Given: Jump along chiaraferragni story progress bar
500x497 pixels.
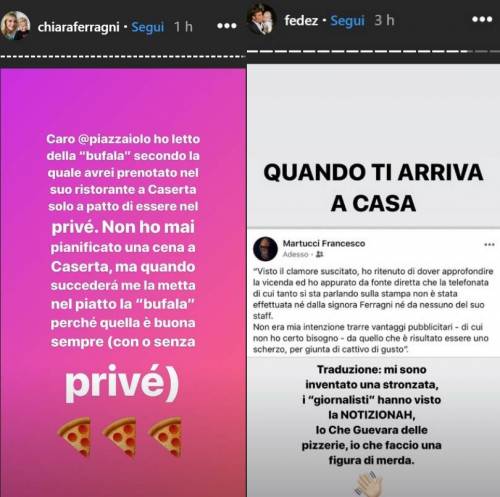Looking at the screenshot, I should 123,57.
